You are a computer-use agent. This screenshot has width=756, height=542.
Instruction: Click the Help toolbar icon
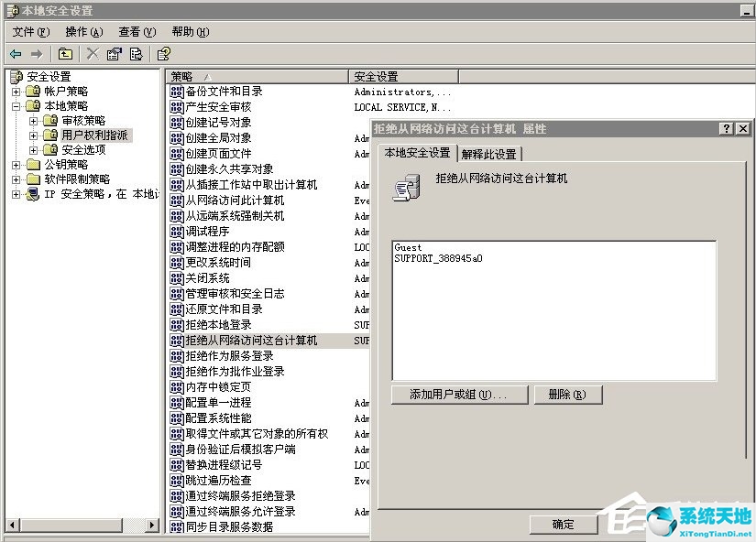(163, 53)
